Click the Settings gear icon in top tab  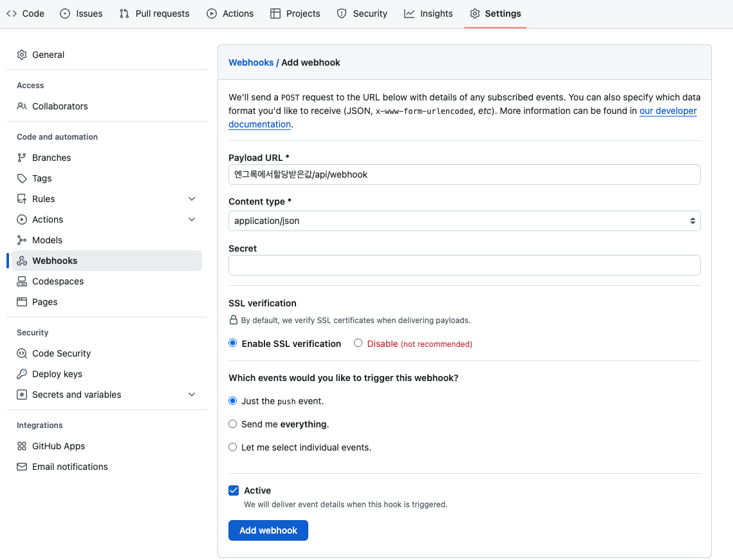pyautogui.click(x=475, y=14)
